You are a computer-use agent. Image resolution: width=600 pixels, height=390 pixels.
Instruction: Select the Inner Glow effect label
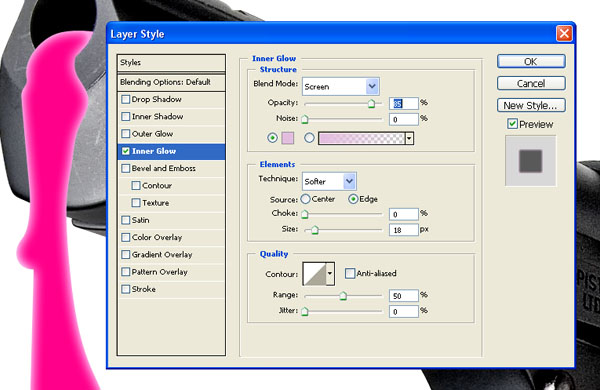pos(154,151)
